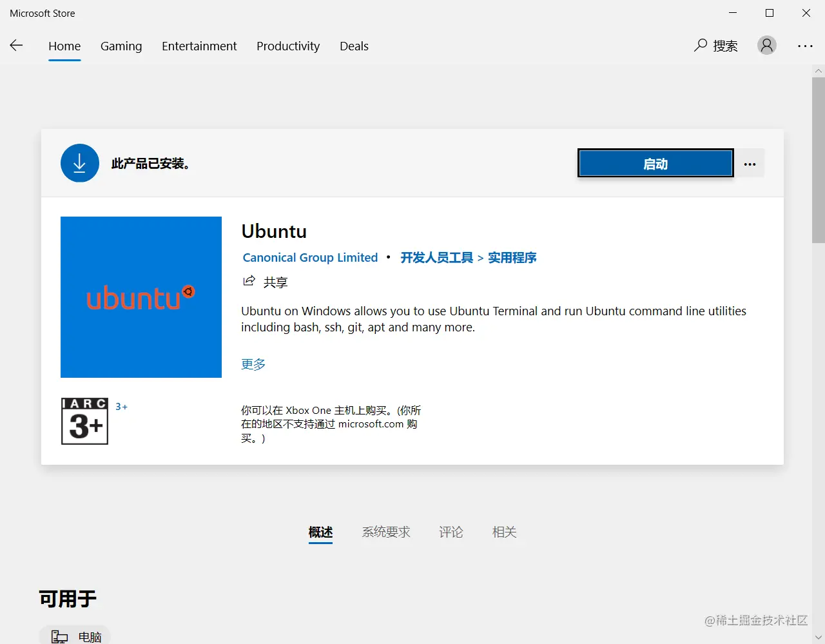
Task: Go back with the arrow icon
Action: [x=17, y=45]
